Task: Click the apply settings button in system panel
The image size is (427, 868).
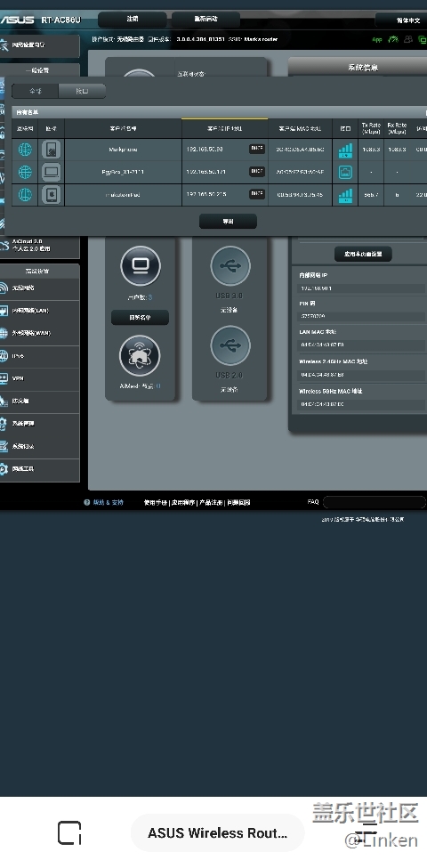Action: point(363,254)
